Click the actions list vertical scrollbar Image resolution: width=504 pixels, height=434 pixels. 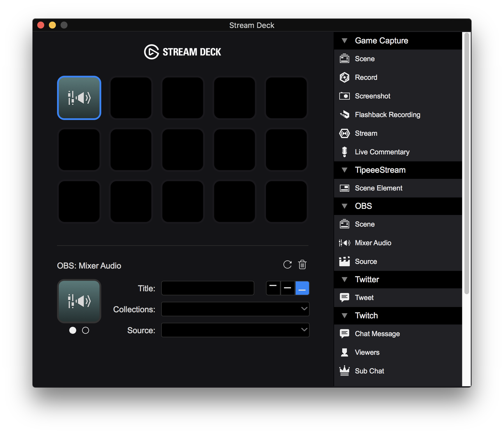pos(467,163)
